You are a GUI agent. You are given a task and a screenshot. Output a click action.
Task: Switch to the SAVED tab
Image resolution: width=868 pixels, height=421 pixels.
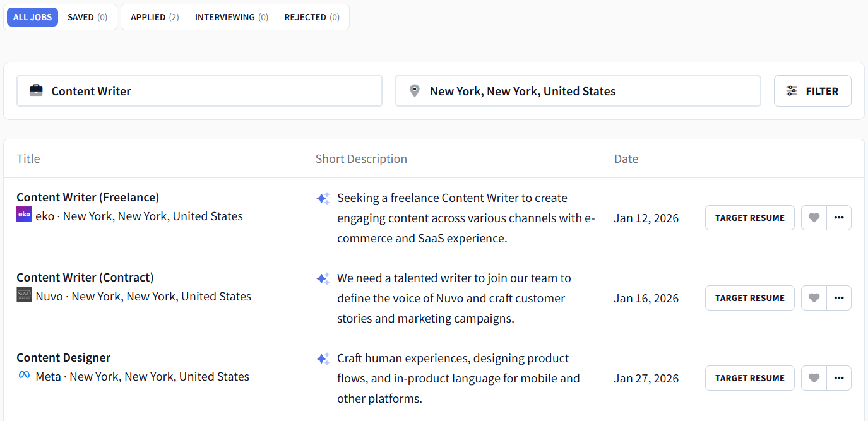[x=87, y=17]
